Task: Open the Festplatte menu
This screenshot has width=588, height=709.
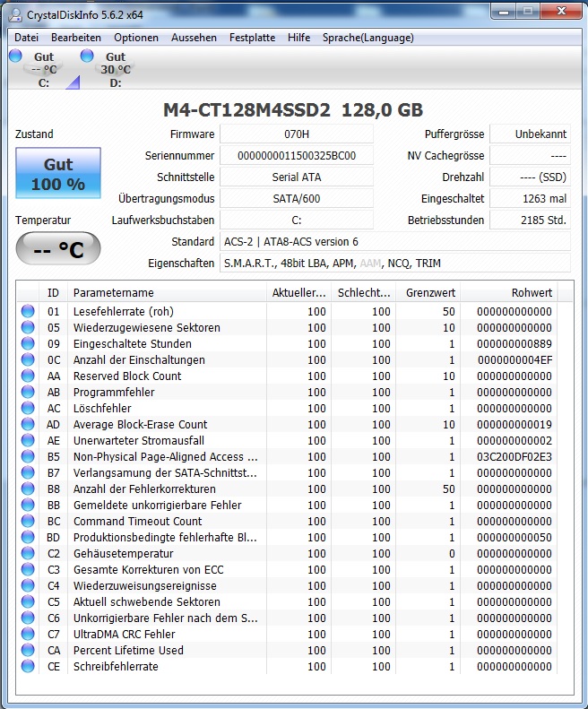Action: (x=252, y=38)
